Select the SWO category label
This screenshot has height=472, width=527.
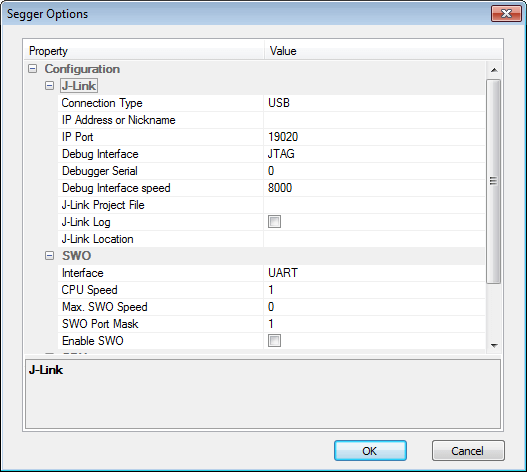76,256
